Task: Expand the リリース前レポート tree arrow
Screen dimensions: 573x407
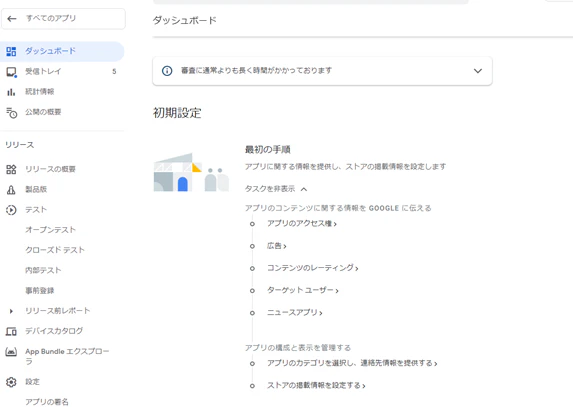Action: point(11,311)
